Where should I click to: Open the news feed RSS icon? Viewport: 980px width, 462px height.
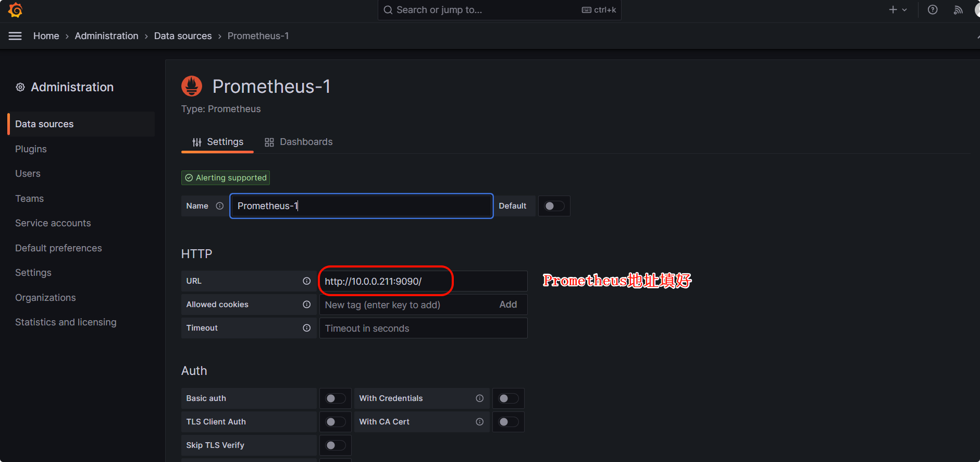(x=958, y=10)
